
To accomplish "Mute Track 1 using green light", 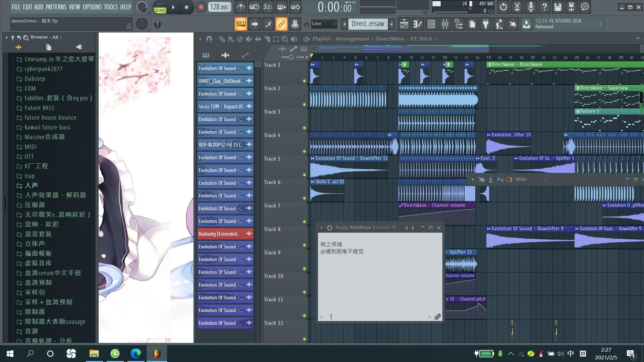I will (304, 81).
